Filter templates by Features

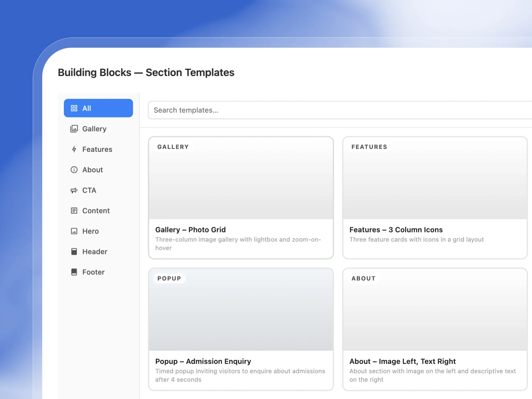(98, 149)
